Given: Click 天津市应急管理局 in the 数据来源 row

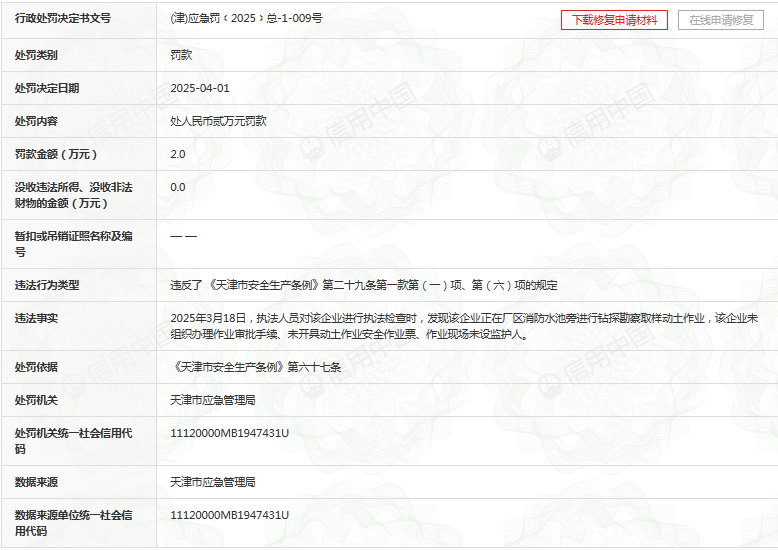Looking at the screenshot, I should click(213, 482).
